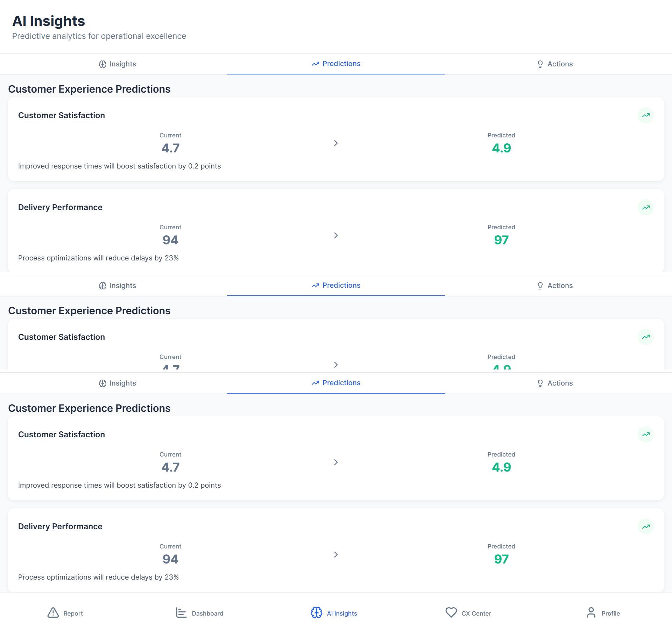Switch to the topmost Actions tab
The image size is (672, 632).
[555, 64]
